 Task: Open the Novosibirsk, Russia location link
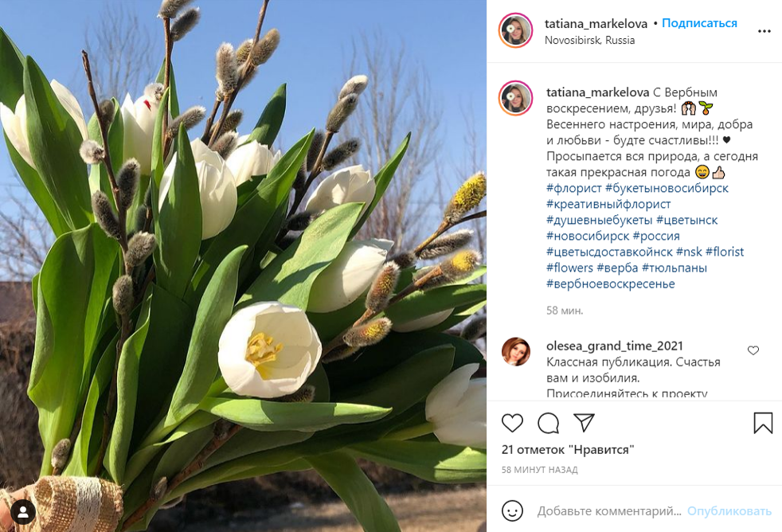pos(589,41)
